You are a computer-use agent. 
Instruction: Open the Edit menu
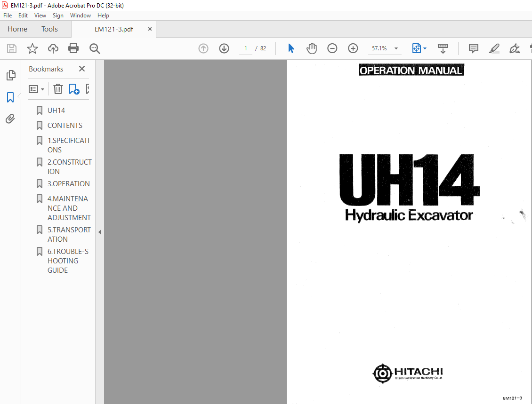click(23, 15)
